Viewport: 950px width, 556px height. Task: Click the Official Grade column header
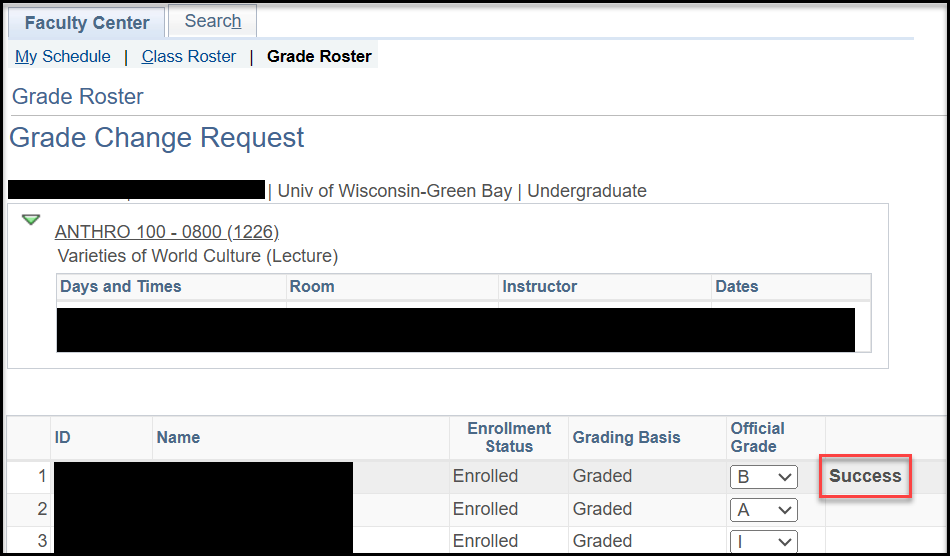(x=757, y=437)
